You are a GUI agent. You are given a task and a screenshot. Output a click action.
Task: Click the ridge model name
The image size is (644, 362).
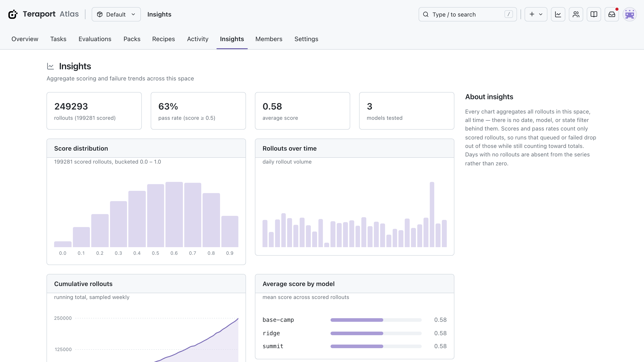(271, 333)
